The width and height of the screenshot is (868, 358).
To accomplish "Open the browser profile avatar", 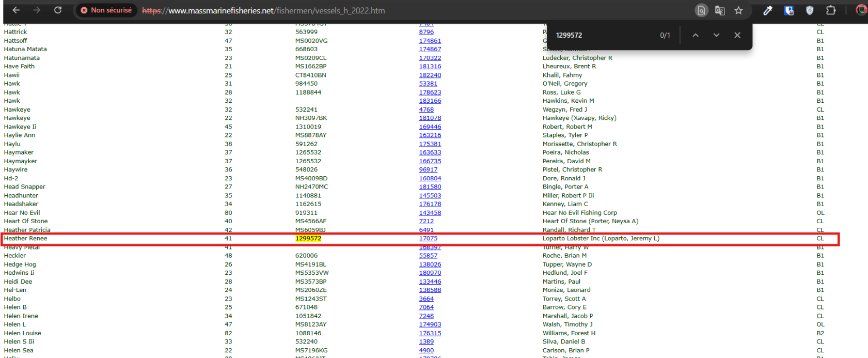I will pyautogui.click(x=861, y=10).
